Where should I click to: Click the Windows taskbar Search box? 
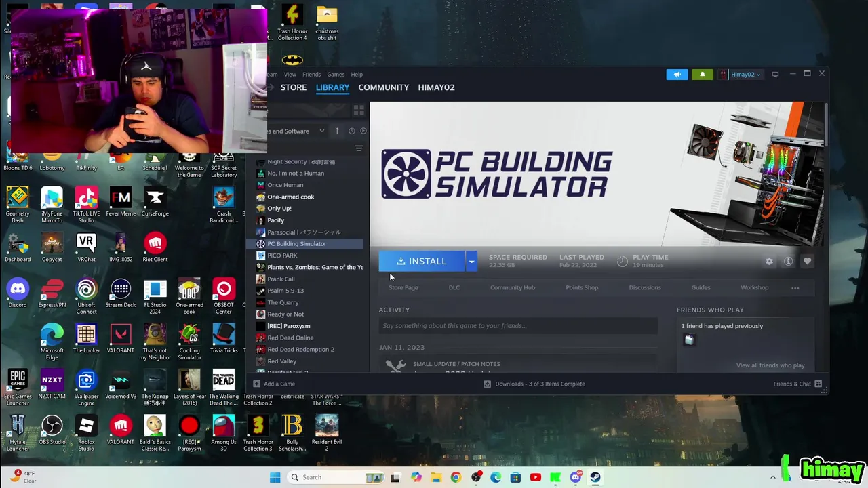pyautogui.click(x=334, y=477)
